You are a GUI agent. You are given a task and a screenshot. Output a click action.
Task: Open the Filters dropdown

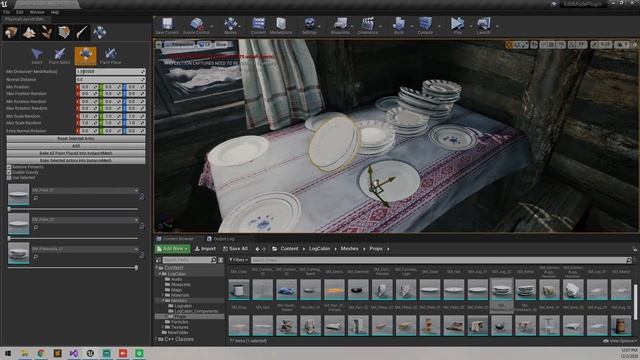tap(238, 260)
